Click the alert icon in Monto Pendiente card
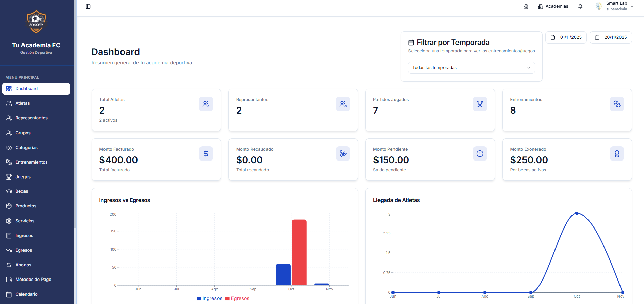Screen dimensions: 644x304 coord(480,154)
